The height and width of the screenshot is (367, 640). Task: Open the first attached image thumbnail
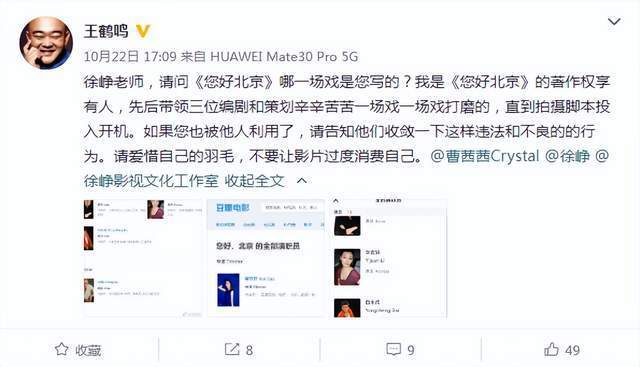[142, 258]
